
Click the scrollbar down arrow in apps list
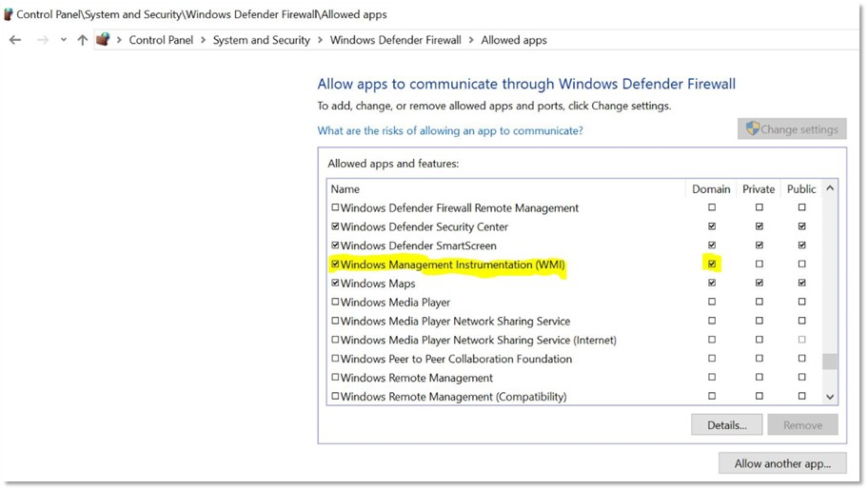pyautogui.click(x=830, y=397)
